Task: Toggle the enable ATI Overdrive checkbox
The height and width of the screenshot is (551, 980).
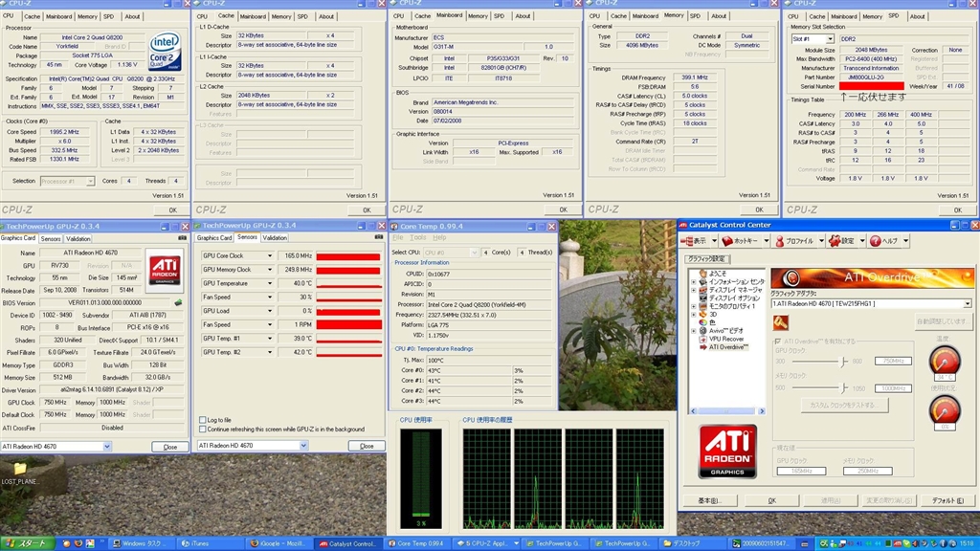Action: [x=777, y=342]
